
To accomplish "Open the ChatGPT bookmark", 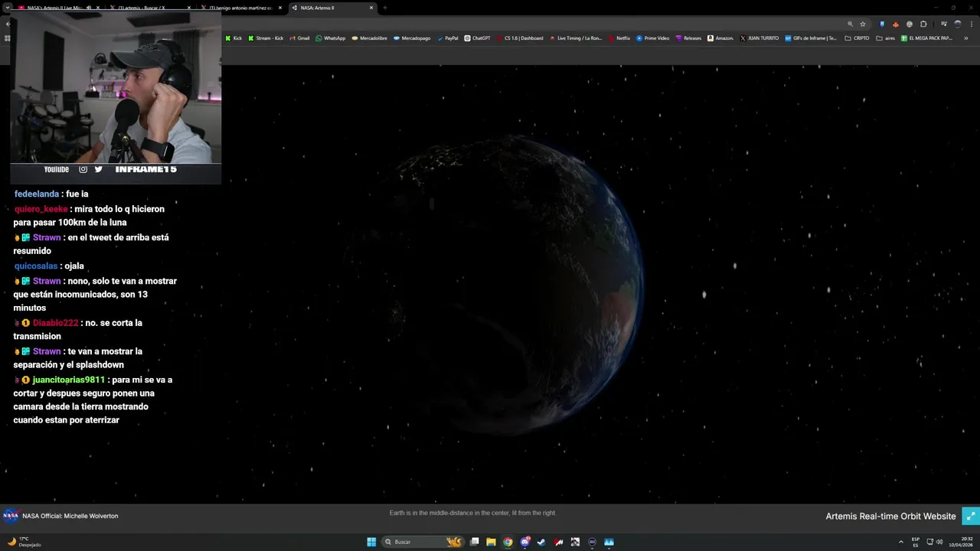I will 477,38.
